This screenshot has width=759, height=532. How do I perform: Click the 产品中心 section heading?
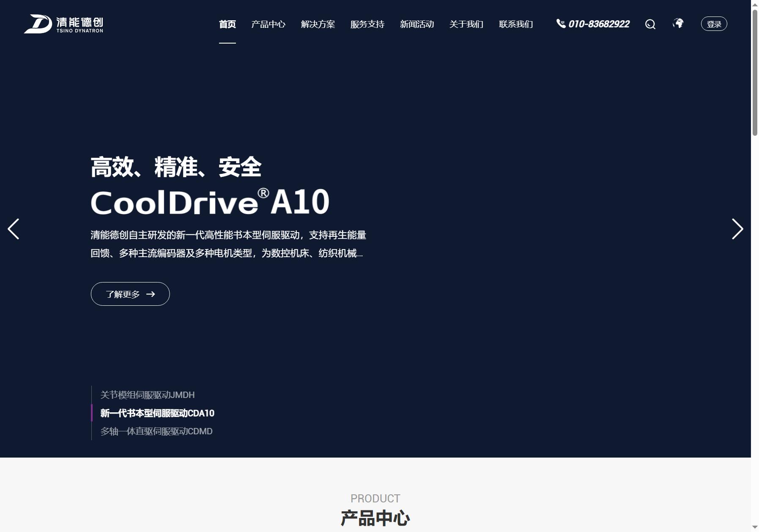(375, 518)
